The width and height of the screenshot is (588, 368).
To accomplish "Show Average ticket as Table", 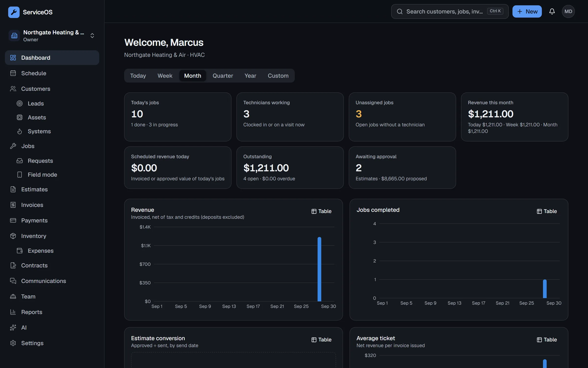I will click(x=547, y=340).
